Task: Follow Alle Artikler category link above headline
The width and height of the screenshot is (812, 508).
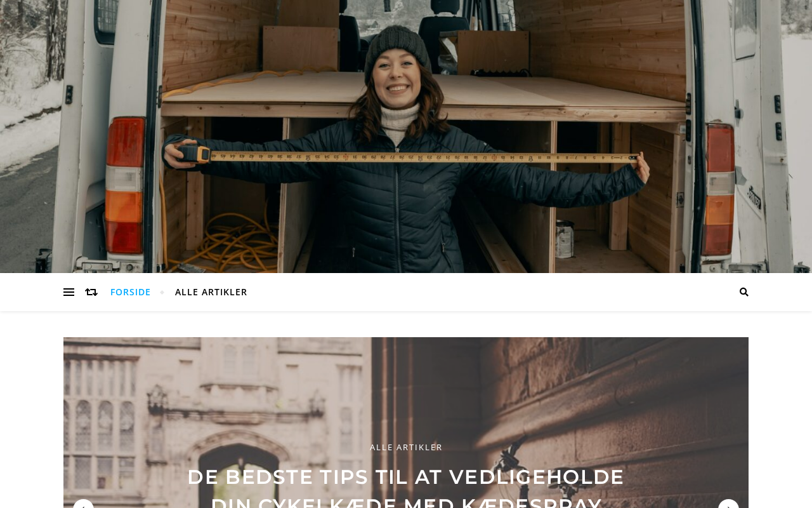Action: click(x=406, y=447)
